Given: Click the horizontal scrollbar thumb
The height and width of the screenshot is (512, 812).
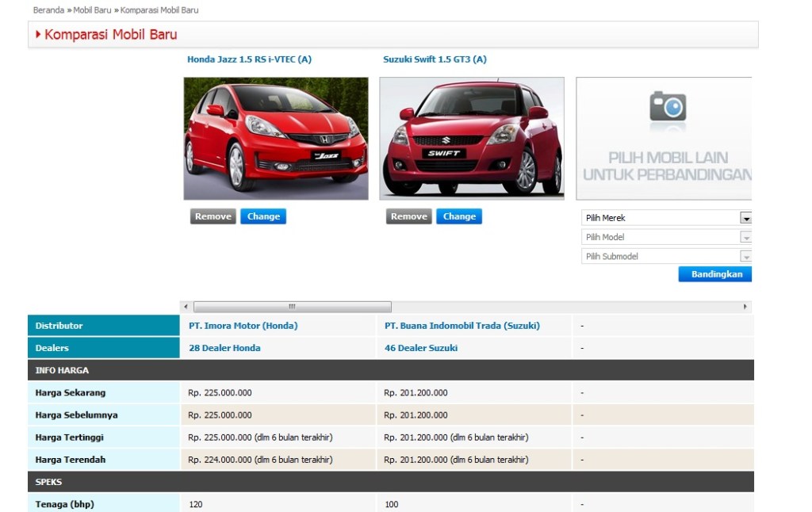Looking at the screenshot, I should [292, 307].
